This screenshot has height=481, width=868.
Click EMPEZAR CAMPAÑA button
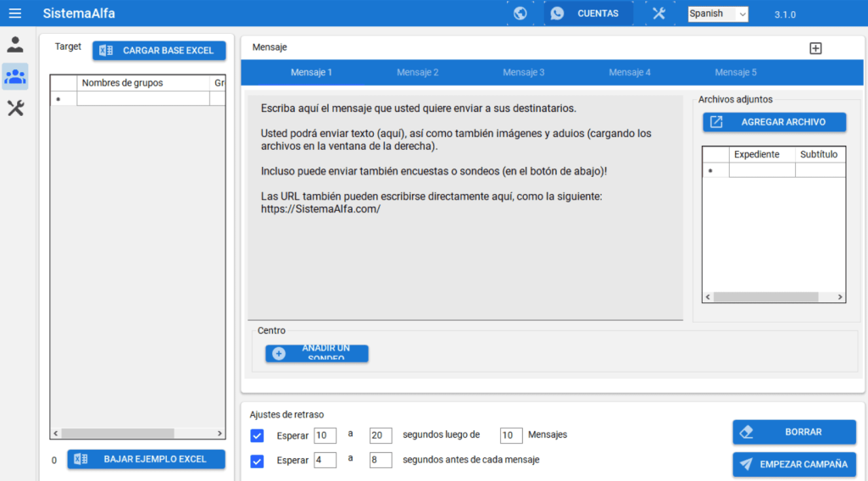pos(794,464)
